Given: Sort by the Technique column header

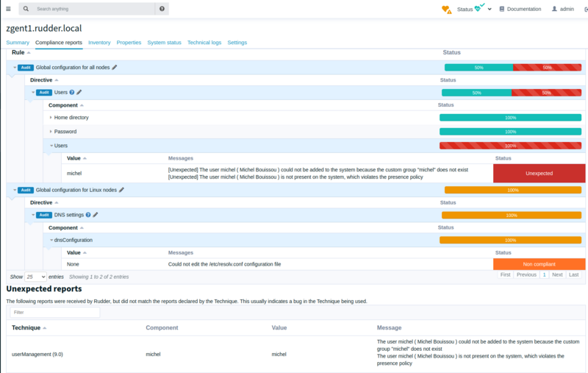Looking at the screenshot, I should (x=29, y=327).
